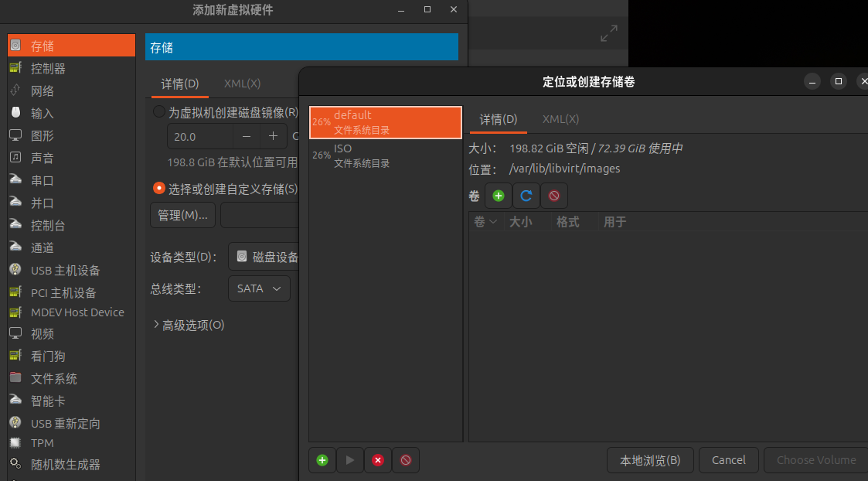Click the delete volume icon
Image resolution: width=868 pixels, height=481 pixels.
[553, 196]
